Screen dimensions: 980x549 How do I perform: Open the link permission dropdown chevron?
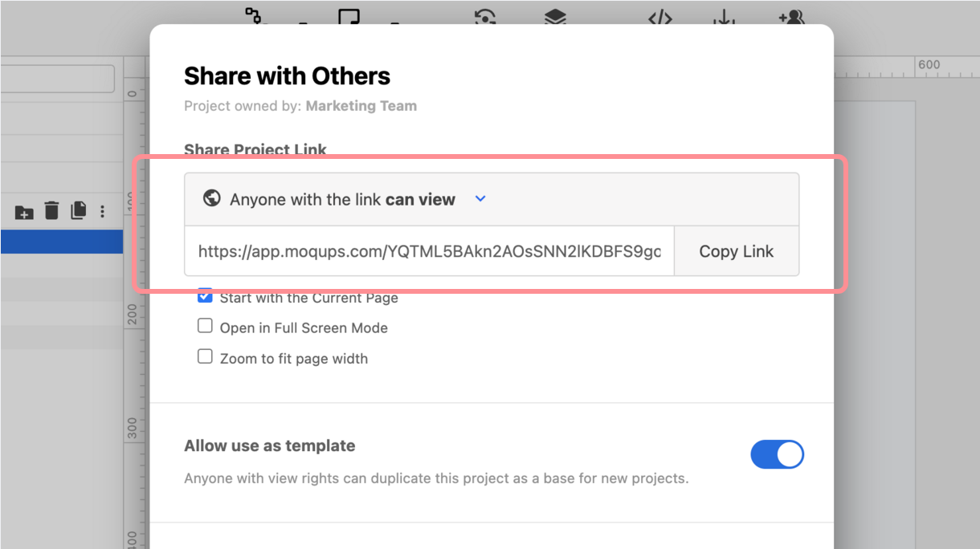[480, 199]
